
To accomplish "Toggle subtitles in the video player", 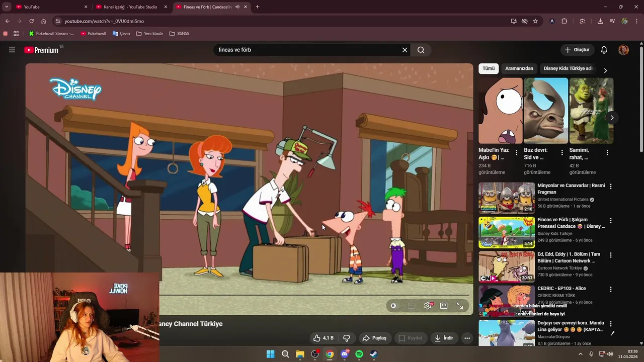I will [x=412, y=306].
